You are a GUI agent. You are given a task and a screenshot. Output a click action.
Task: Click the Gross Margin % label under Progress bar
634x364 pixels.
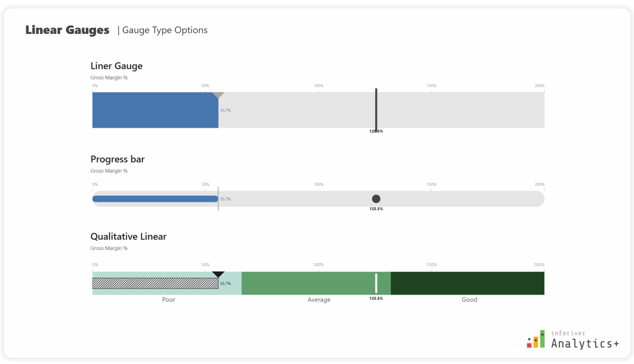(109, 171)
